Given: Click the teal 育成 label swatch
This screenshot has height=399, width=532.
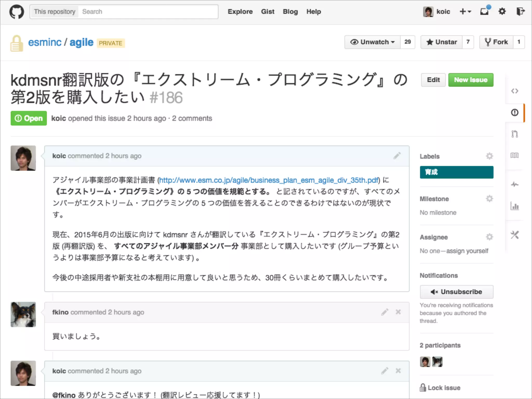Looking at the screenshot, I should tap(456, 172).
